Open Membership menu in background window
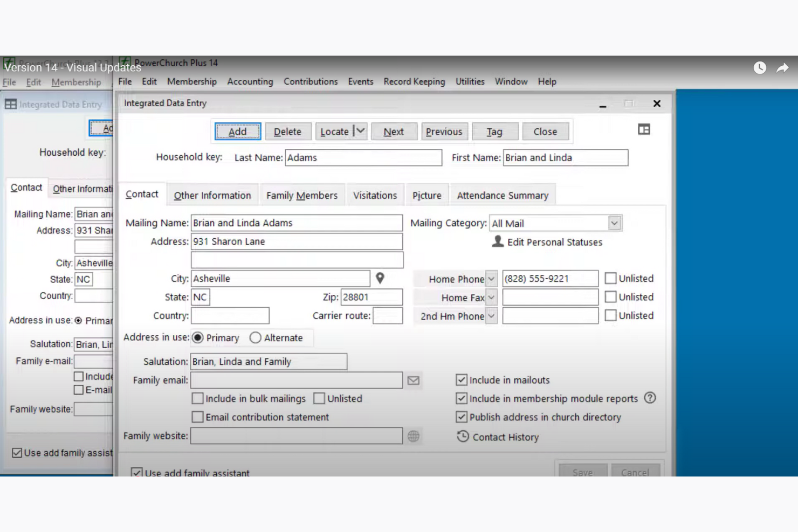This screenshot has width=798, height=532. tap(76, 82)
